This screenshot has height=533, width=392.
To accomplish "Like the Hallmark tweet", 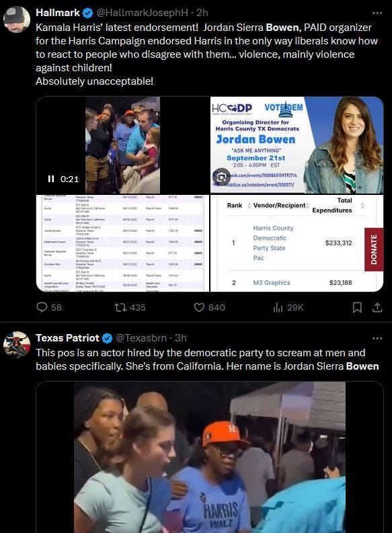I will pos(209,307).
